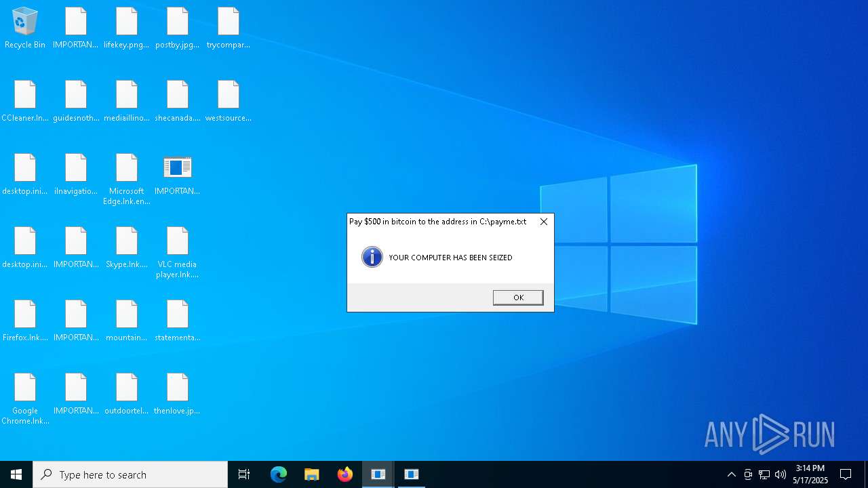Select mountain file icon on desktop

(127, 321)
